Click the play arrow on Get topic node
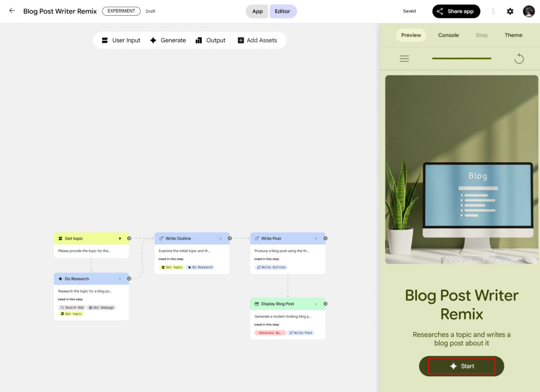The height and width of the screenshot is (392, 540). (x=120, y=239)
